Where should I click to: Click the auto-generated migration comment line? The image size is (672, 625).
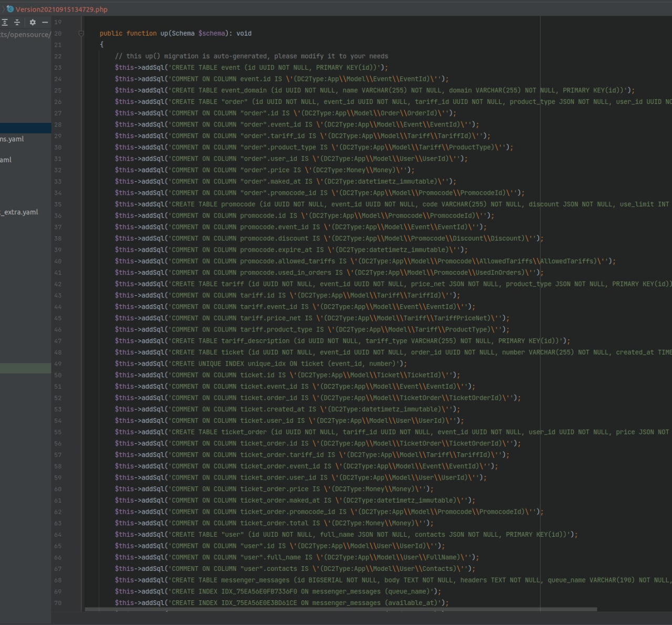click(251, 56)
